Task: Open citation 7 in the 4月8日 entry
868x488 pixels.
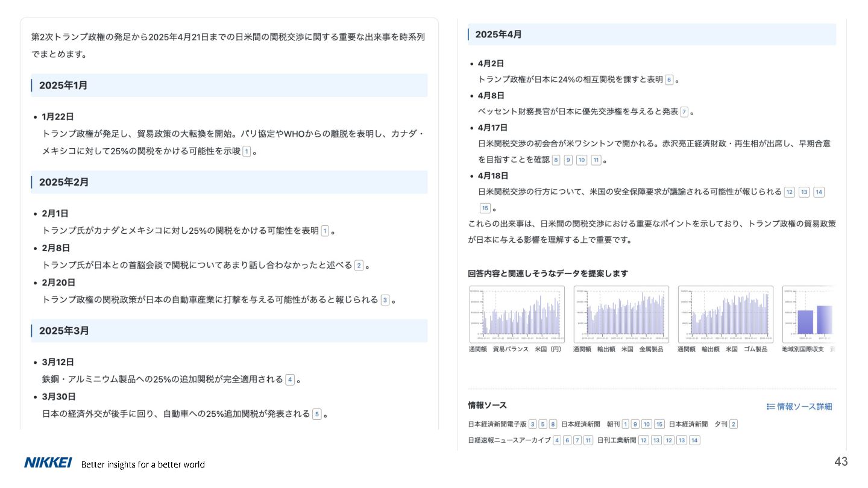Action: pos(684,111)
